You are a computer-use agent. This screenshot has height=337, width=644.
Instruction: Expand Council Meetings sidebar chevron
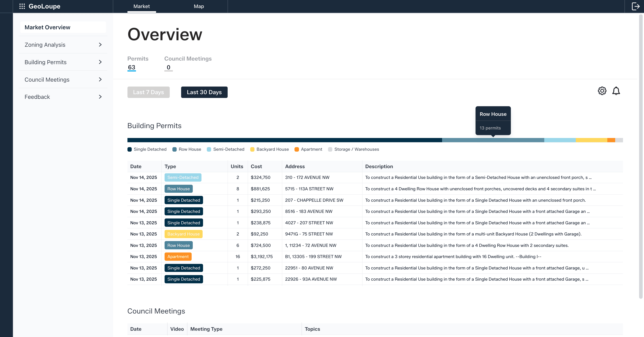(100, 80)
